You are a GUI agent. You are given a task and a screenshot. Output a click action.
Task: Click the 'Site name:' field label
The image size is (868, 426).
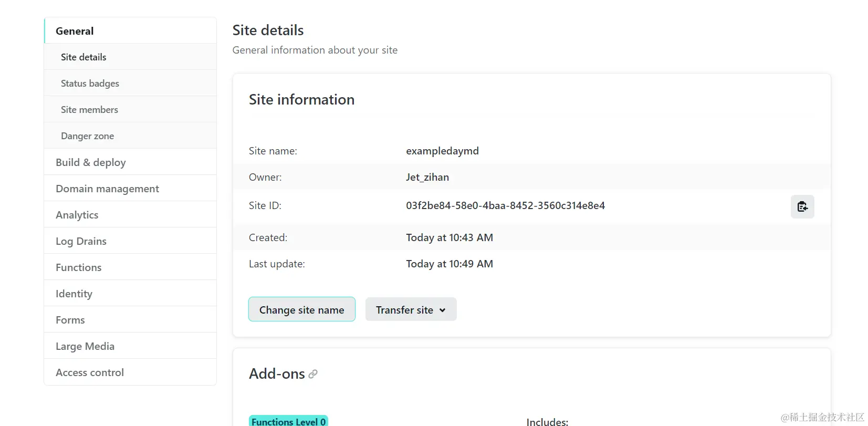273,151
